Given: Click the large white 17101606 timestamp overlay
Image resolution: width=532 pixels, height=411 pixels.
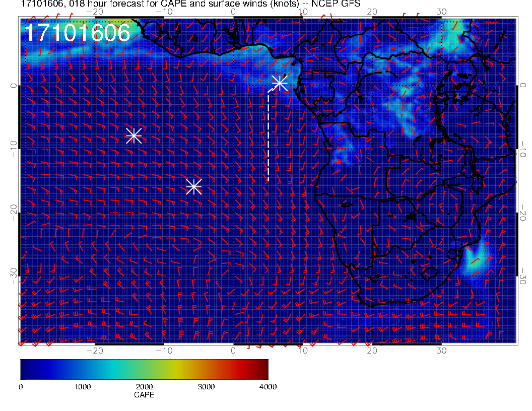Looking at the screenshot, I should (78, 33).
